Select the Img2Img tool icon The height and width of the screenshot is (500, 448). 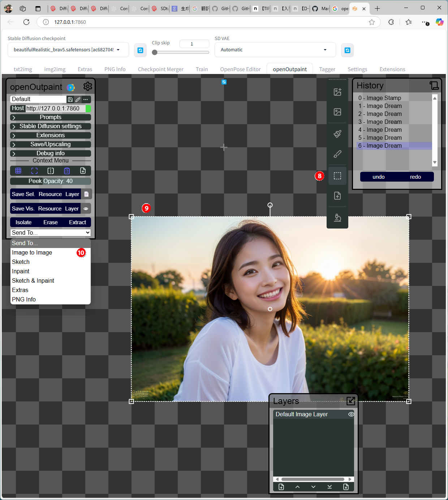337,112
